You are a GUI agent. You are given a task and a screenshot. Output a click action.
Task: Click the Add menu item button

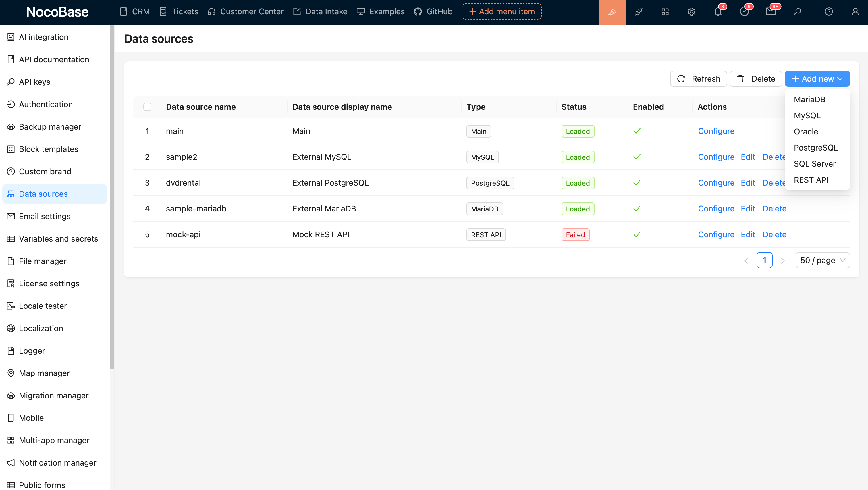[x=502, y=12]
